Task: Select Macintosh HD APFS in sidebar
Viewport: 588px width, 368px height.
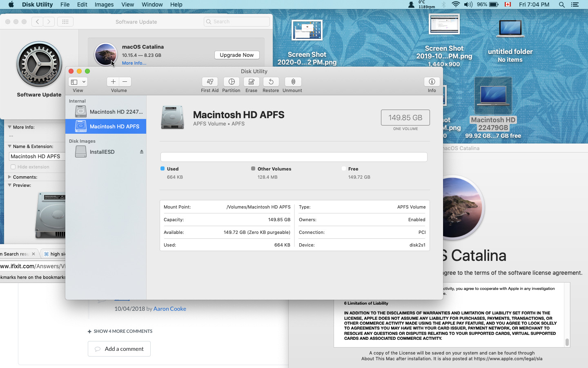Action: pos(106,126)
